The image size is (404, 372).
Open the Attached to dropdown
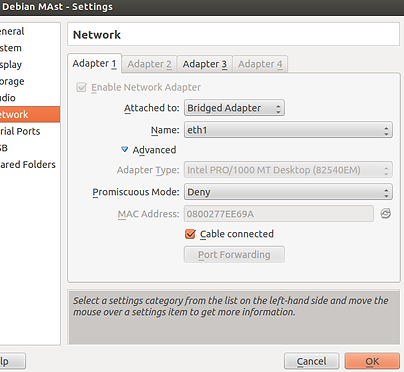(234, 108)
